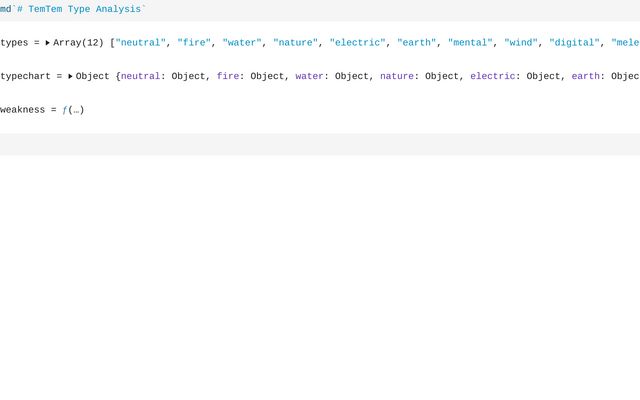This screenshot has width=640, height=400.
Task: Click the "weakness" variable name
Action: tap(22, 110)
